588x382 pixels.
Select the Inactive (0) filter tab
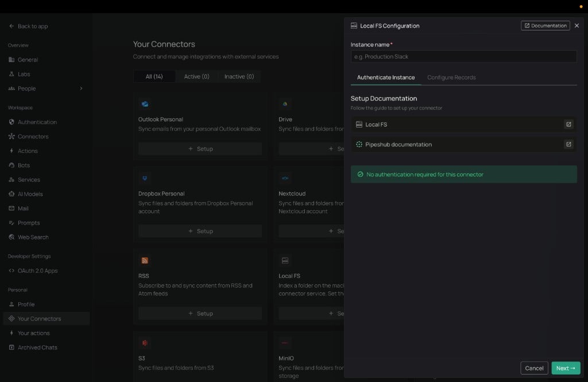239,76
